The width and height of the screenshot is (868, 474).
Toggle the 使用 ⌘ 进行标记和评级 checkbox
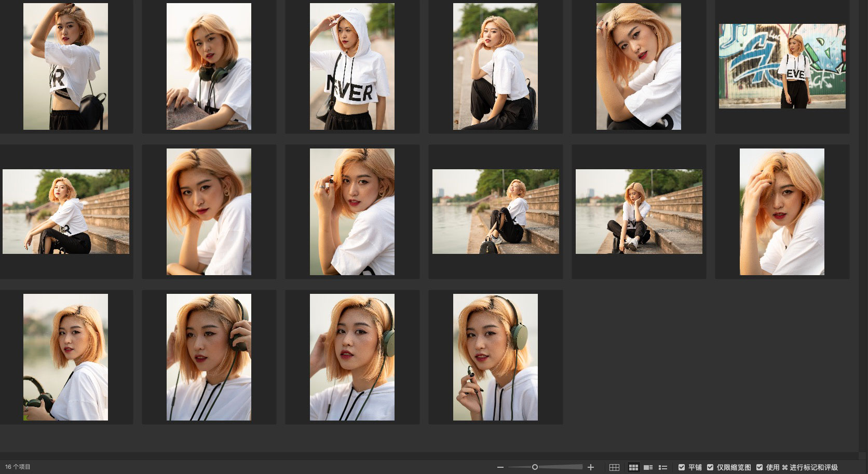pos(759,467)
